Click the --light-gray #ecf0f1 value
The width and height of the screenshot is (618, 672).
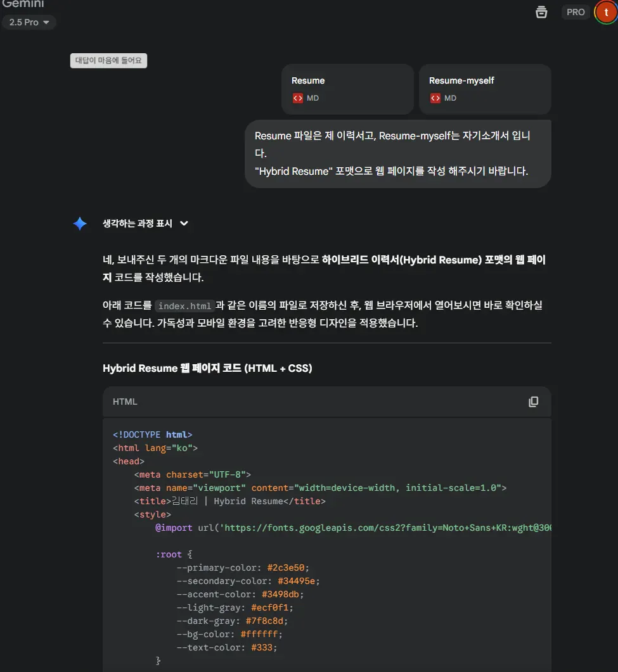tap(269, 607)
